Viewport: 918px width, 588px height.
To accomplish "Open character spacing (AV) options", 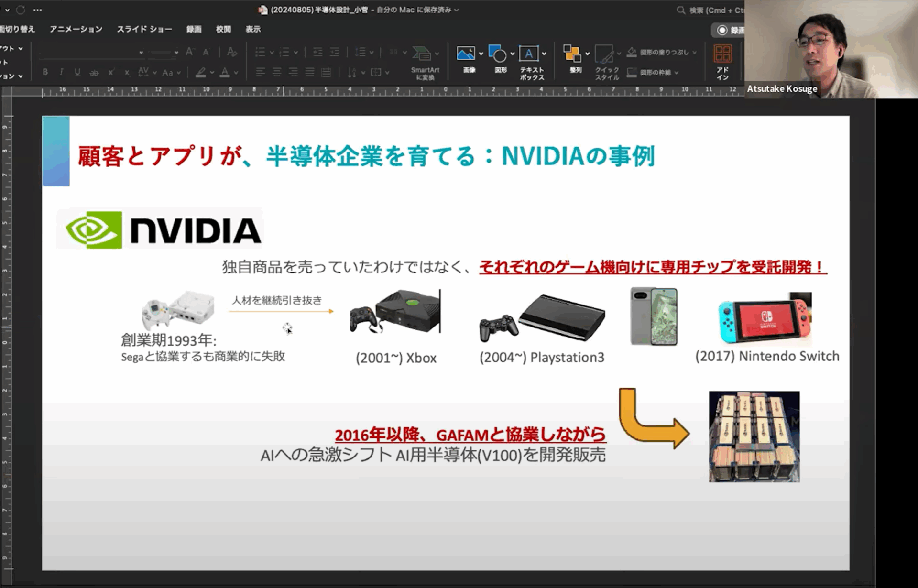I will point(147,72).
